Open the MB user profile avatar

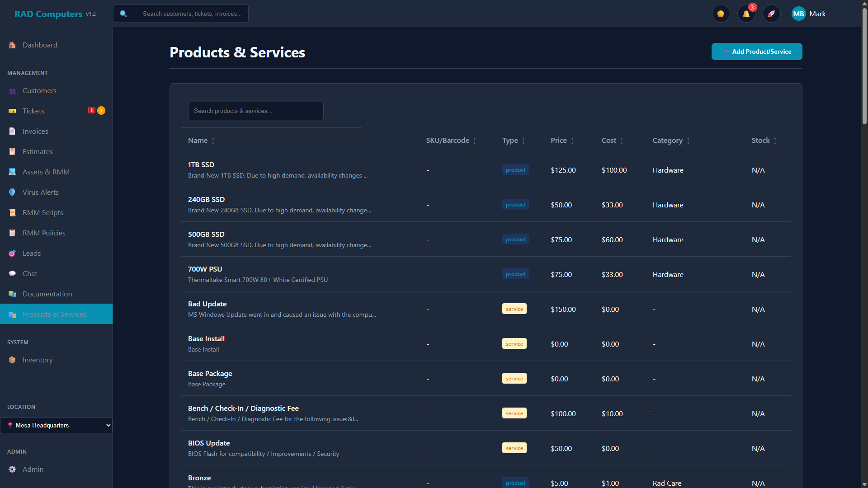point(798,14)
